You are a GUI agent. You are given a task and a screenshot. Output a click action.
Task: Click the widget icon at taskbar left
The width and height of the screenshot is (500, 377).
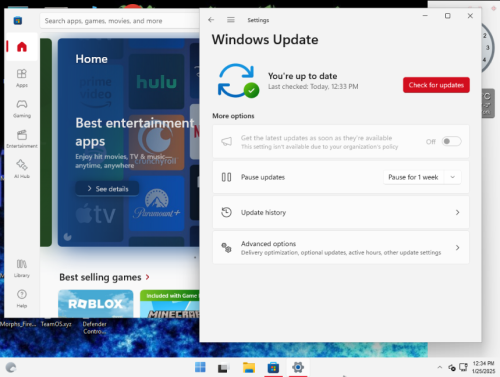click(11, 367)
